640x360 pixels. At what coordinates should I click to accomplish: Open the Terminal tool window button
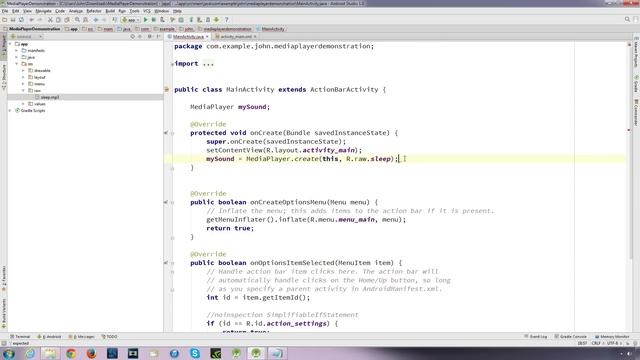click(20, 337)
